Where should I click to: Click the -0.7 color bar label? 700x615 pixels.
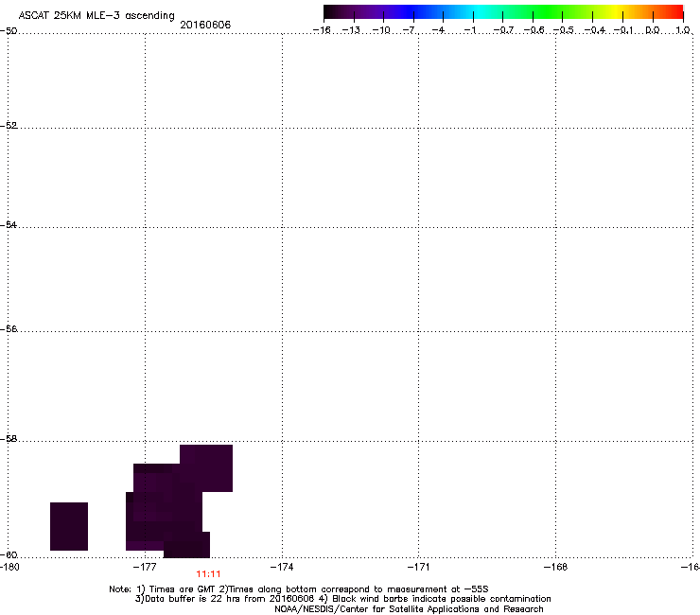(x=503, y=30)
